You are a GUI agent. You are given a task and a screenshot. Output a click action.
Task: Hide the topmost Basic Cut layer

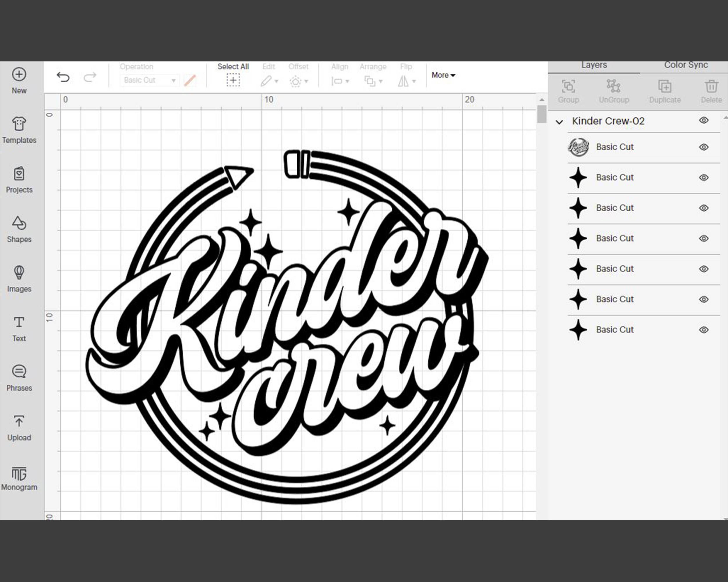[x=704, y=147]
